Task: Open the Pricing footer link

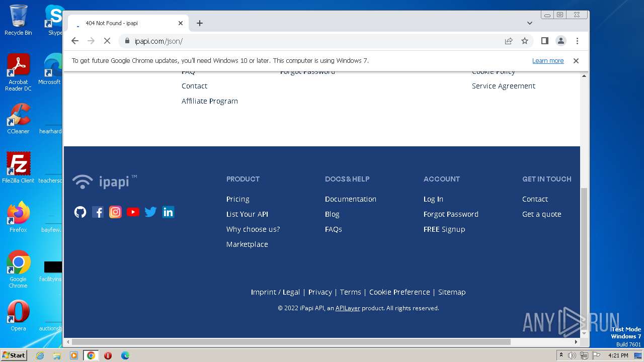Action: coord(238,199)
